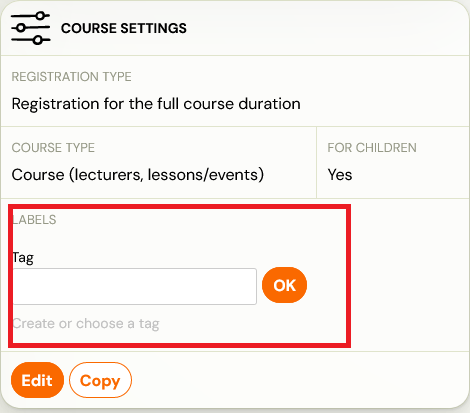This screenshot has width=470, height=413.
Task: Select the LABELS section heading
Action: (34, 220)
